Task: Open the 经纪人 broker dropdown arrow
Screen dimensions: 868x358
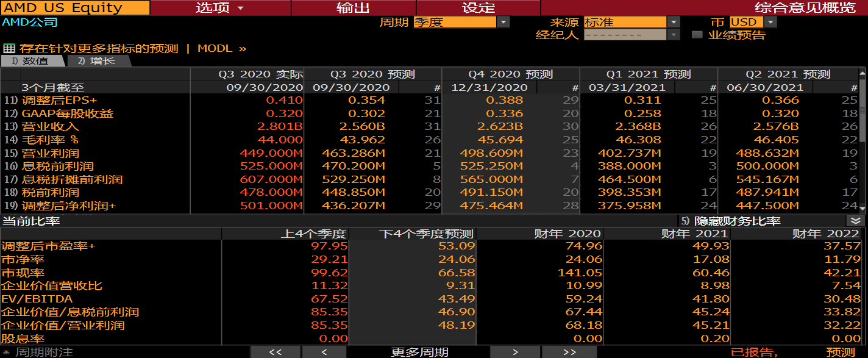Action: click(674, 35)
